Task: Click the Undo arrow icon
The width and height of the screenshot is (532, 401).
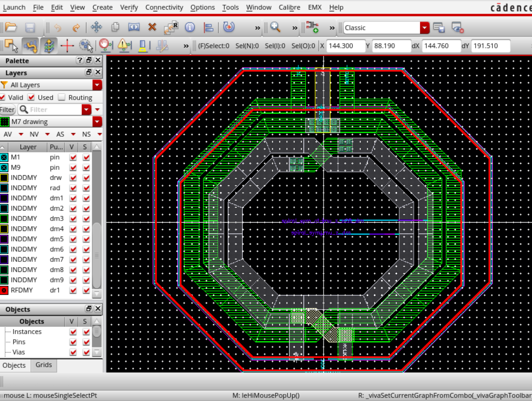Action: click(58, 27)
